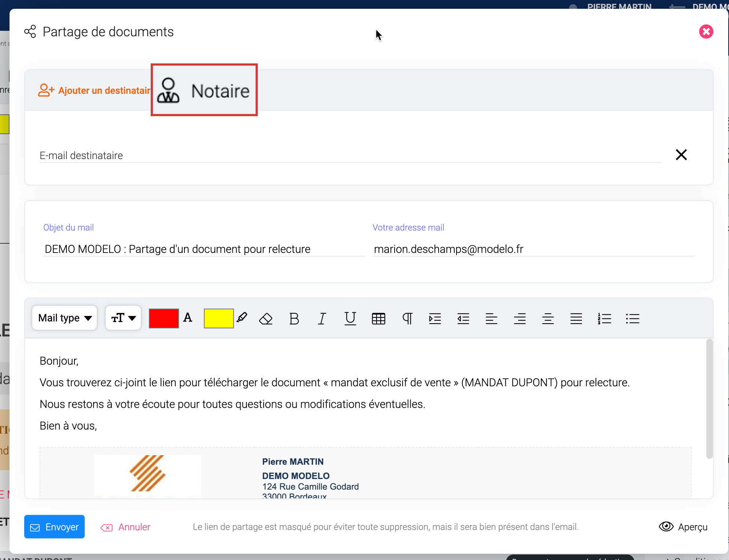Increase paragraph indent
The height and width of the screenshot is (560, 729).
[435, 318]
